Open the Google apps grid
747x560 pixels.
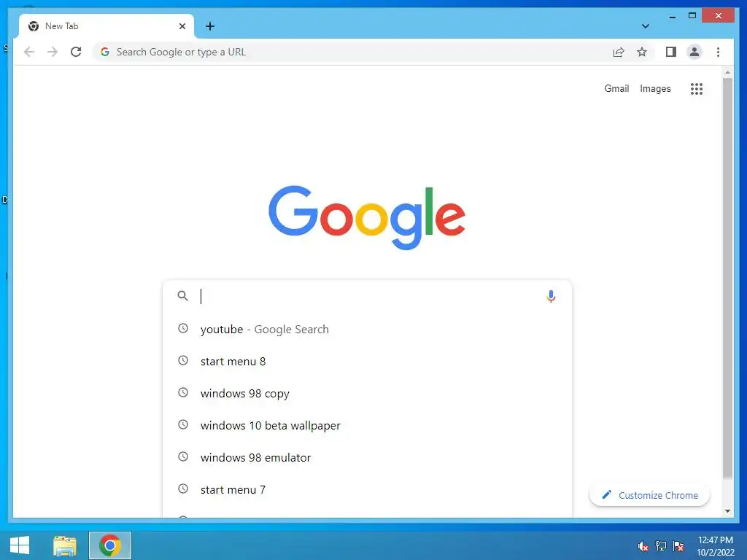tap(696, 88)
